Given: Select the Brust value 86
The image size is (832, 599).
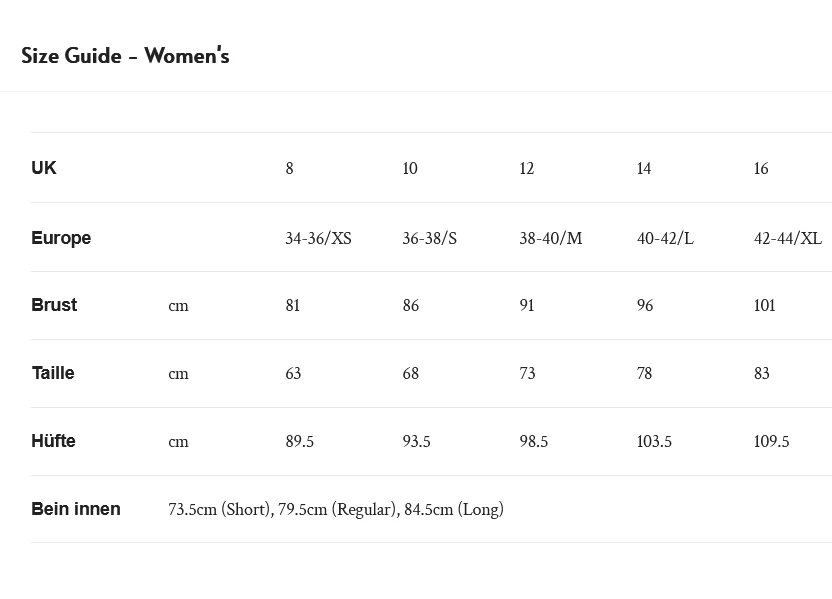Looking at the screenshot, I should coord(411,305).
